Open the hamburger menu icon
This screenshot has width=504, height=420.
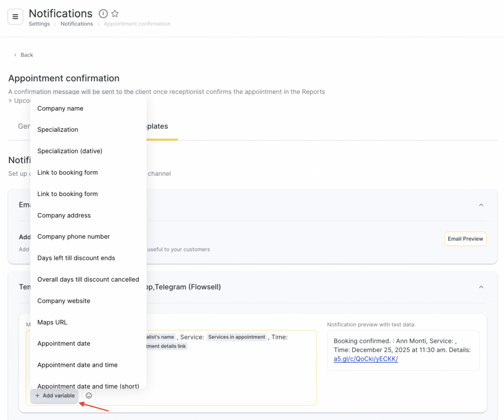tap(15, 17)
